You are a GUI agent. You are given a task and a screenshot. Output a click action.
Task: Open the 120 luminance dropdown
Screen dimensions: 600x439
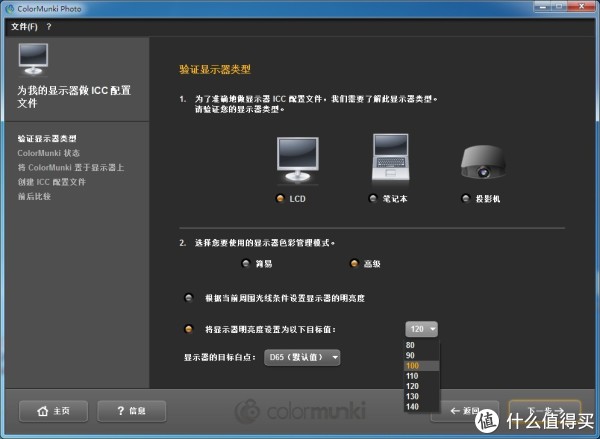421,329
